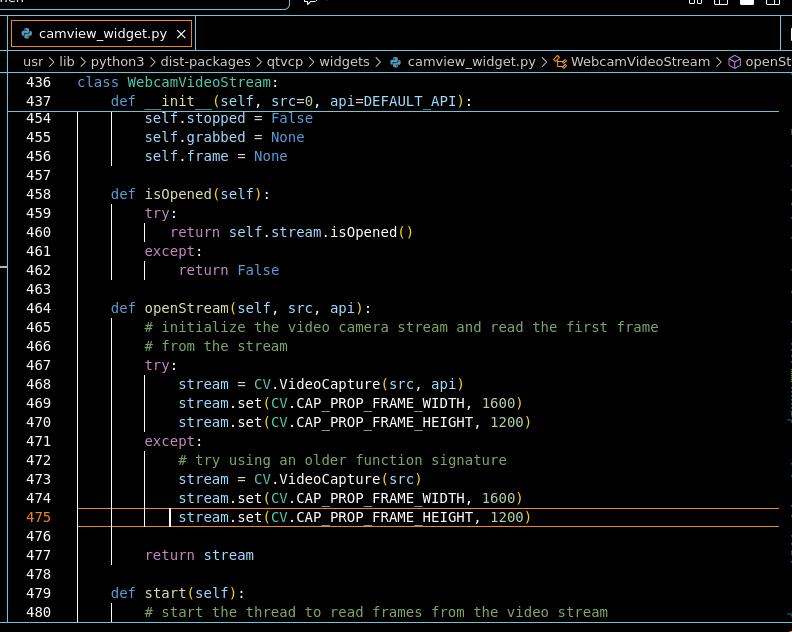Click the class symbol icon beside WebcamVideoStream
This screenshot has width=792, height=632.
tap(559, 62)
